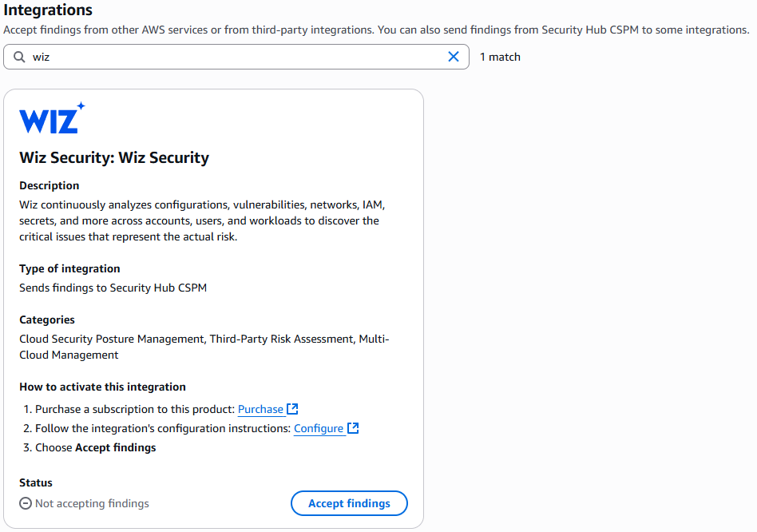Click the 1 match result count
The width and height of the screenshot is (757, 532).
click(x=500, y=57)
